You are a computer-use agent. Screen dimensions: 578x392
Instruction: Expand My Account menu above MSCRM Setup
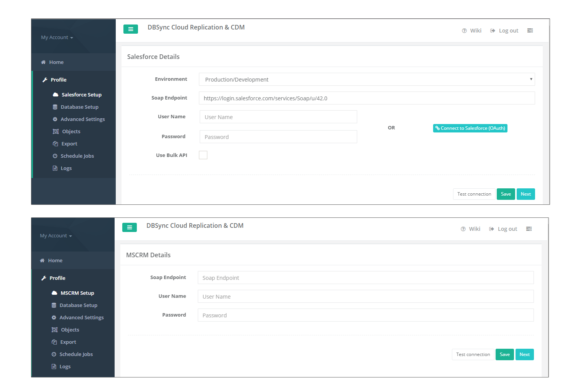[x=56, y=236]
